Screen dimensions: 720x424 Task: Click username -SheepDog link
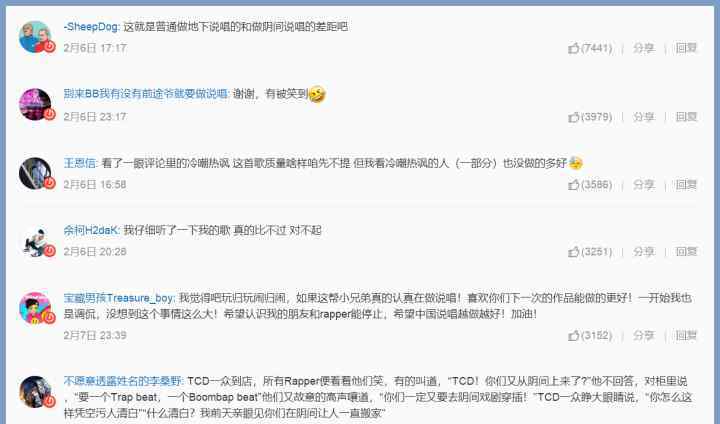pos(91,27)
